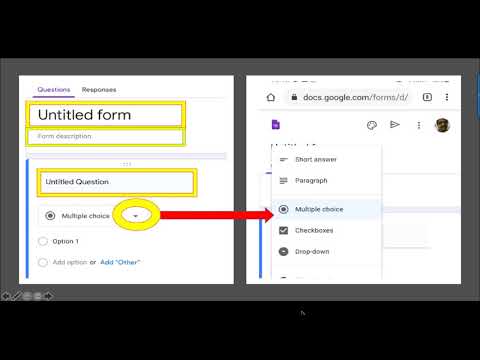Click the Add "Other" link

tap(120, 262)
